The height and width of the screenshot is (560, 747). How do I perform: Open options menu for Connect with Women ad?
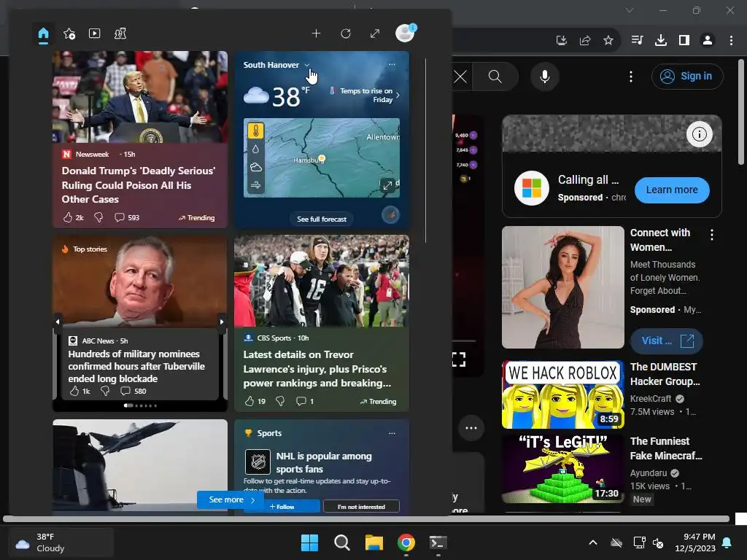pos(711,234)
